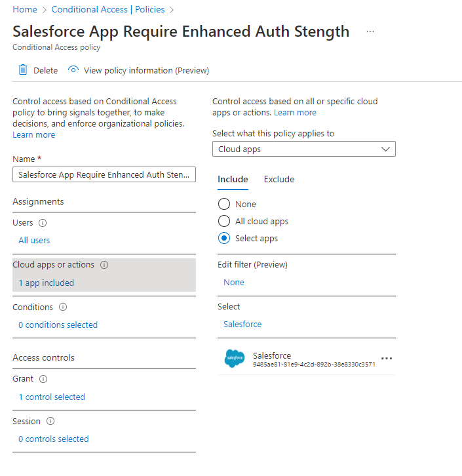462x476 pixels.
Task: Click the Salesforce cloud logo icon
Action: click(x=235, y=358)
